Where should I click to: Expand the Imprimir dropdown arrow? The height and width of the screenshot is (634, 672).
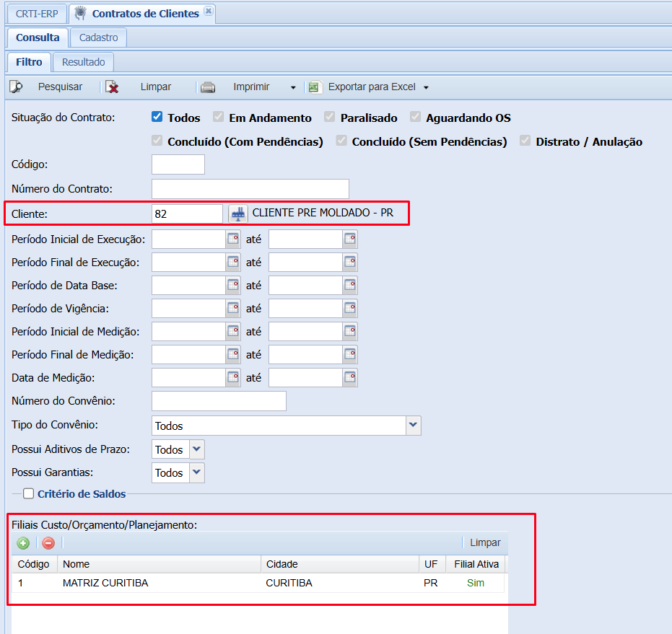tap(293, 87)
